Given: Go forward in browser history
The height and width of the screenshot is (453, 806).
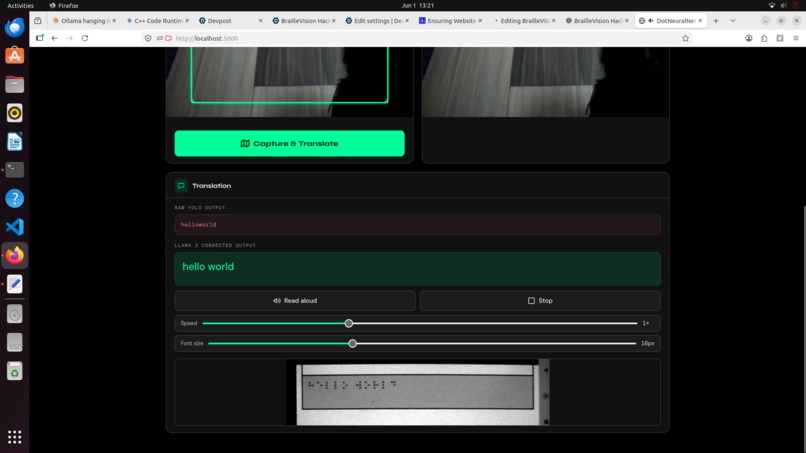Looking at the screenshot, I should pyautogui.click(x=70, y=38).
